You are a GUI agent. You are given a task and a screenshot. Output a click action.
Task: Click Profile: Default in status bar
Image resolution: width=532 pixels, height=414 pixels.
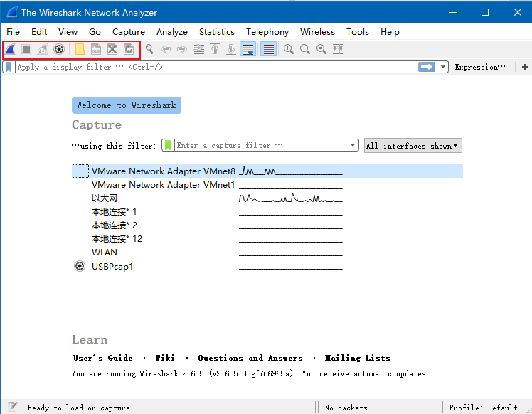(x=483, y=408)
